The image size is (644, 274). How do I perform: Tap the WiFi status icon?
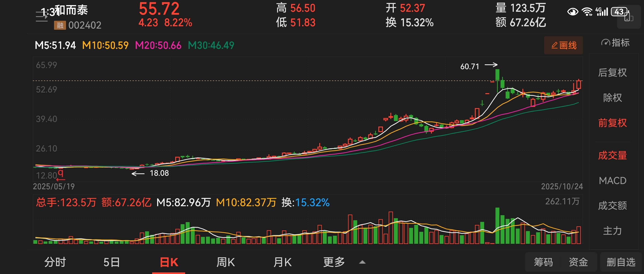[x=587, y=12]
